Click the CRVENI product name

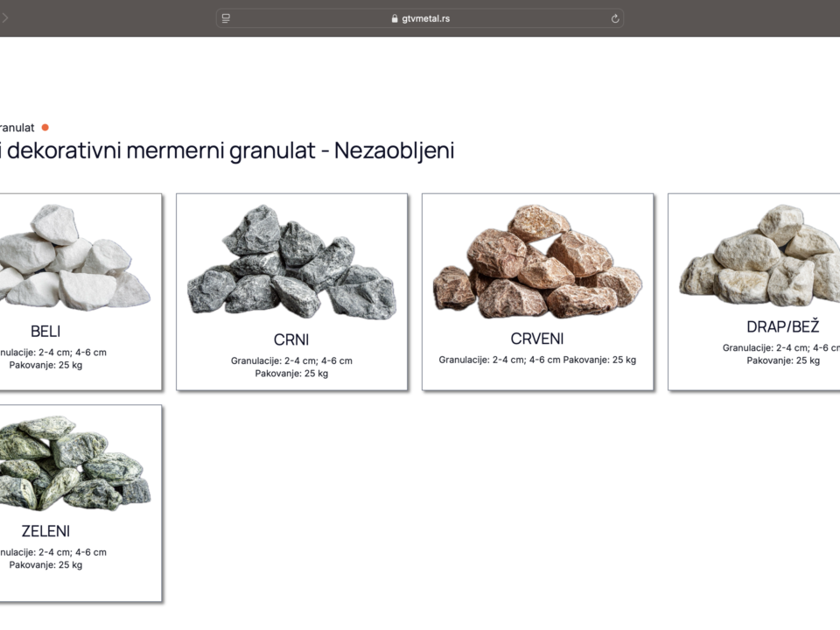[537, 339]
